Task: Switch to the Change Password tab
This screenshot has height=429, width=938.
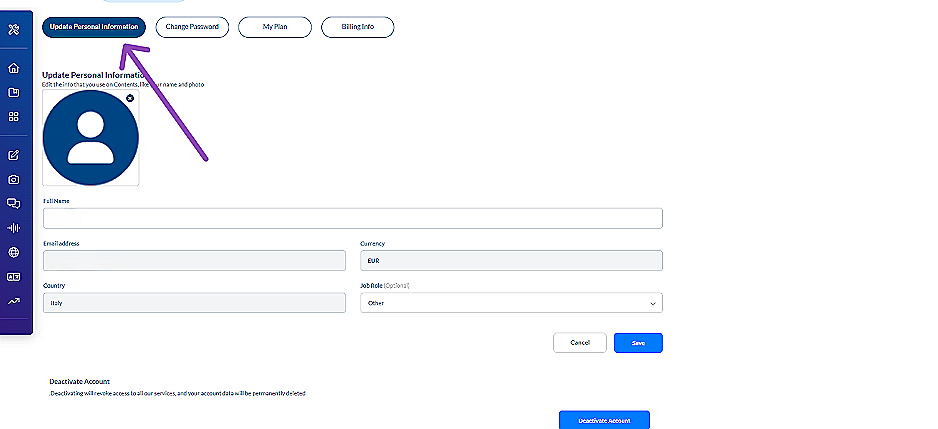Action: pyautogui.click(x=192, y=27)
